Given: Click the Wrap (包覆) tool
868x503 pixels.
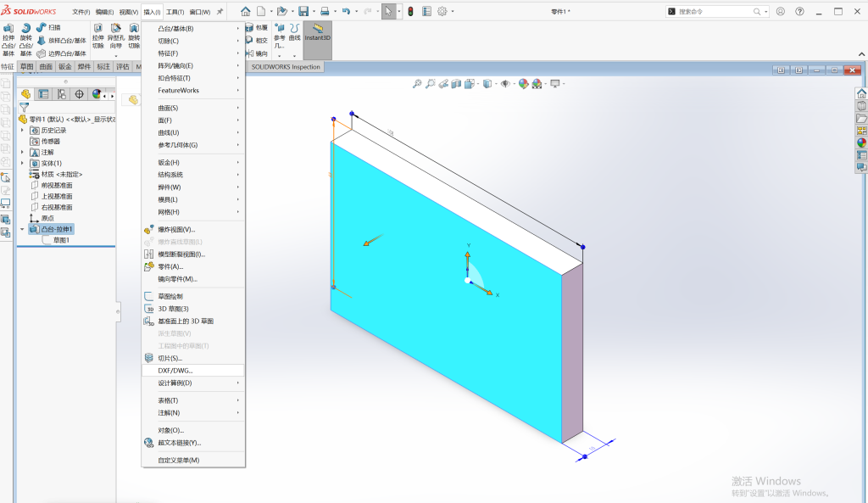Looking at the screenshot, I should (257, 27).
